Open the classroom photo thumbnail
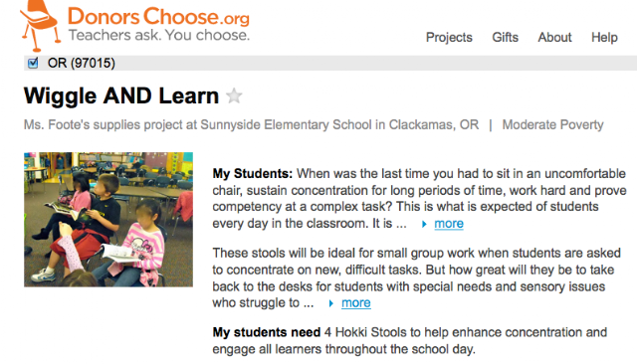The image size is (637, 364). (x=108, y=220)
